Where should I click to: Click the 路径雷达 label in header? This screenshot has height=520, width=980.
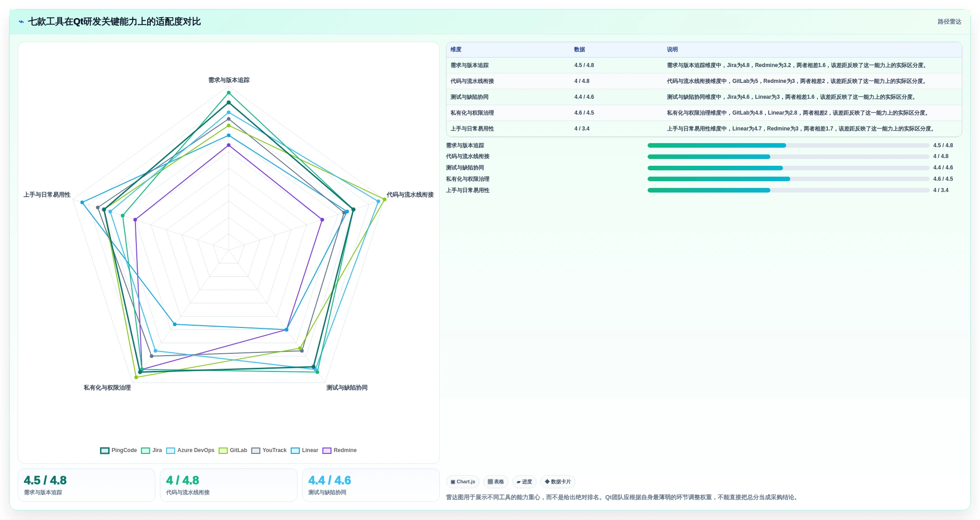[949, 22]
